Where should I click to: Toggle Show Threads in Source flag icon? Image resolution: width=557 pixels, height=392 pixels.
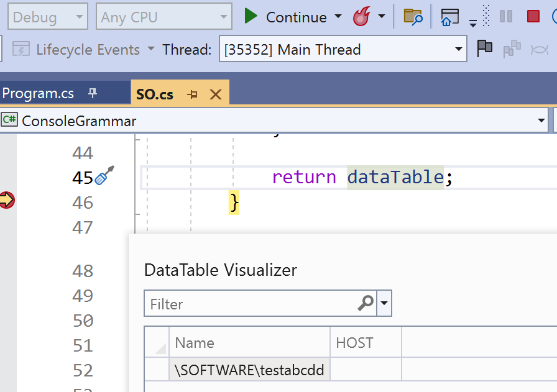(x=486, y=49)
